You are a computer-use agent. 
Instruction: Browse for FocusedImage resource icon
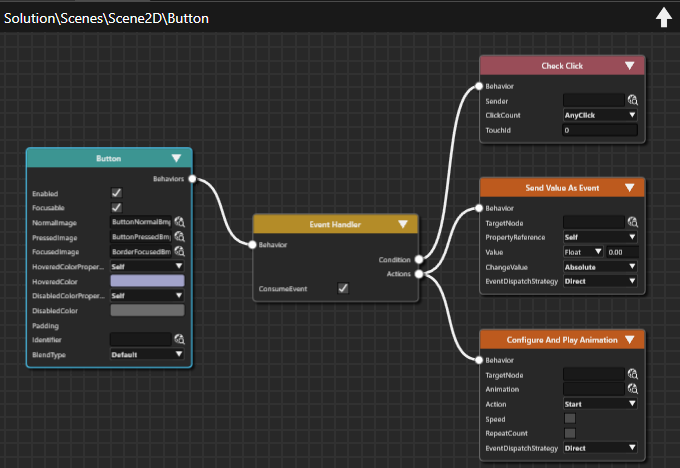180,252
